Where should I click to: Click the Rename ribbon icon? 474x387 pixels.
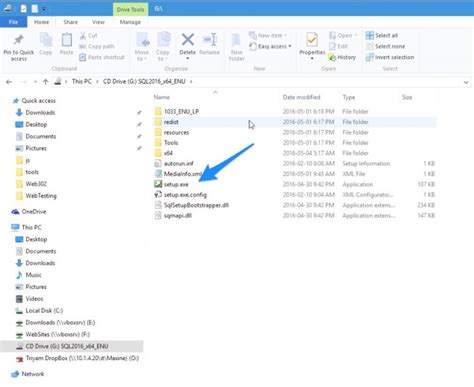(x=210, y=40)
